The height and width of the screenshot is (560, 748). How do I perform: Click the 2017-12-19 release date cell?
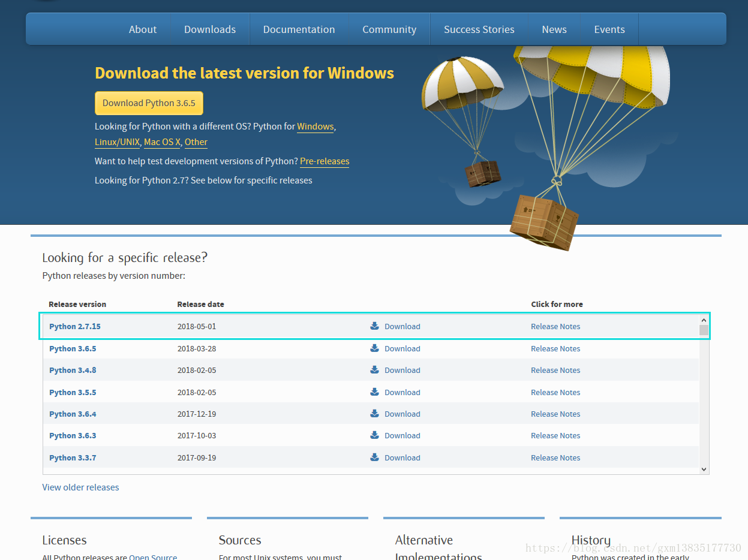coord(197,414)
